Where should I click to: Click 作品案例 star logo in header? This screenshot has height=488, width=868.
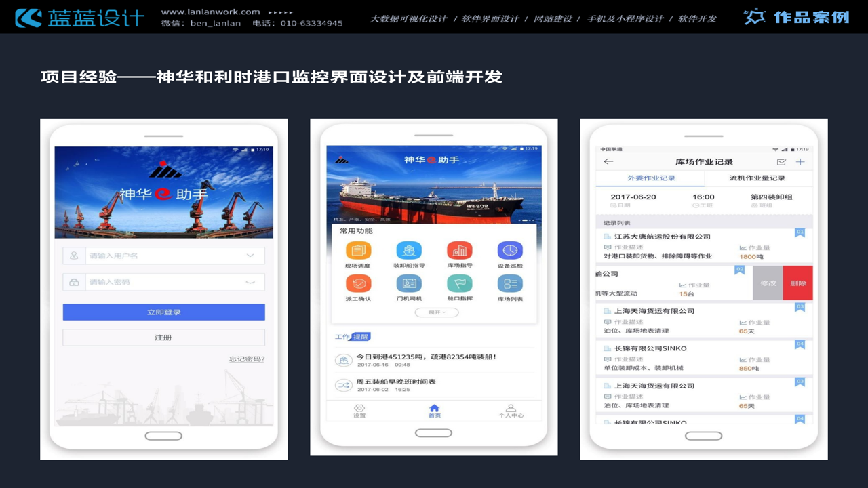754,16
